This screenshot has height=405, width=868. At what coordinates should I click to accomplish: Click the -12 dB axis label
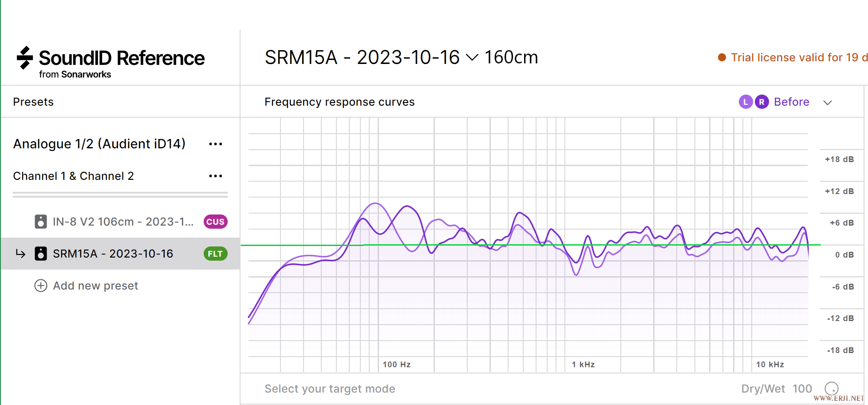tap(840, 318)
